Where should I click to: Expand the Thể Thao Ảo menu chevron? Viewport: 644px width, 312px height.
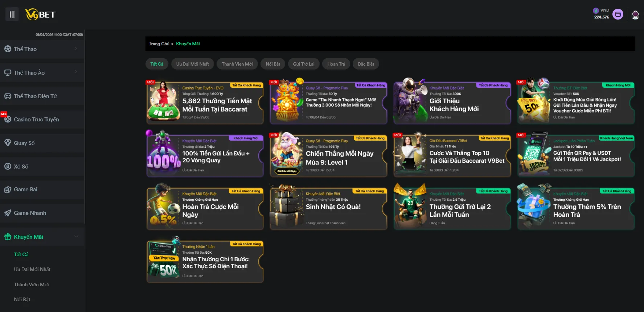[76, 72]
